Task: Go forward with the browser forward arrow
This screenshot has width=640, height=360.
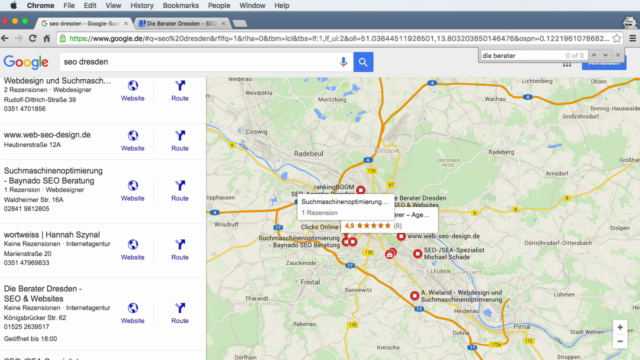Action: pyautogui.click(x=19, y=38)
